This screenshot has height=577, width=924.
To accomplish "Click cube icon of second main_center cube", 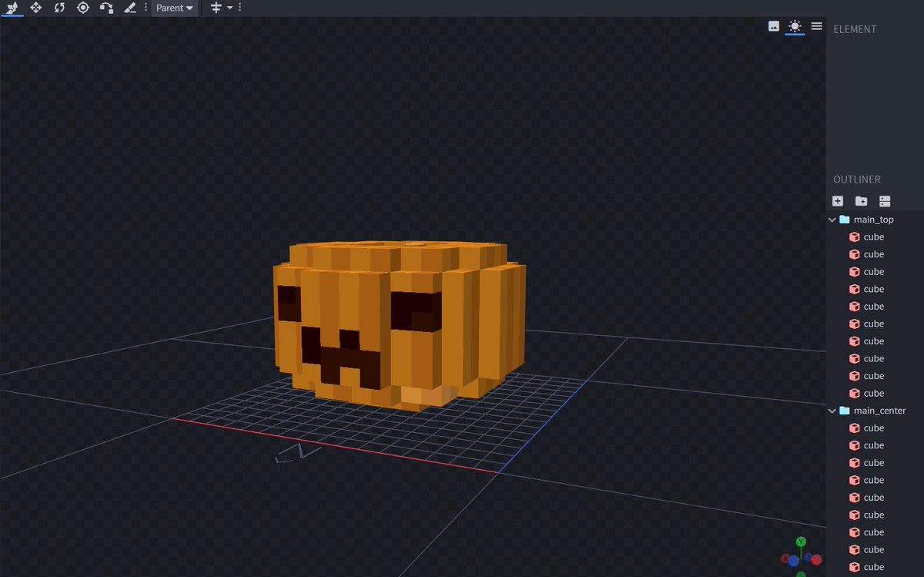I will pos(854,445).
